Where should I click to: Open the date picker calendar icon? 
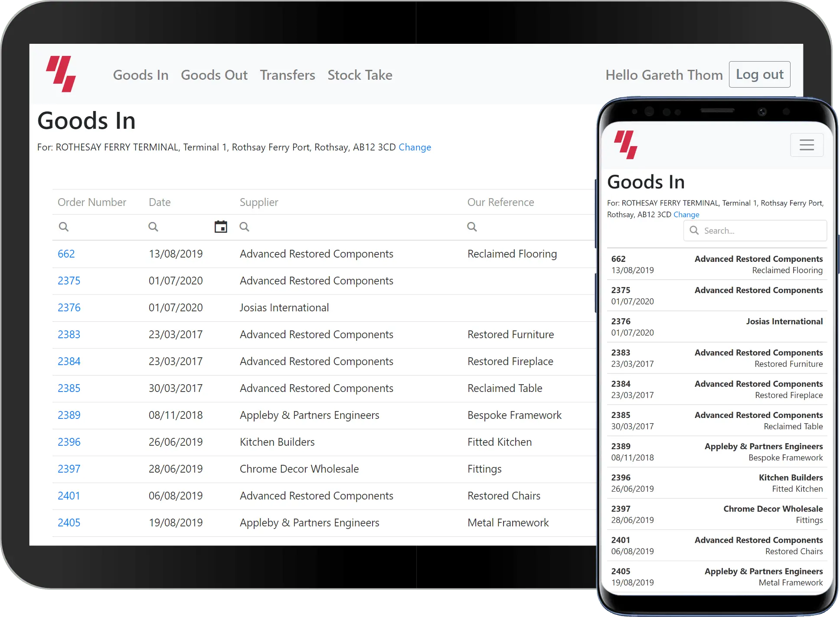tap(221, 227)
